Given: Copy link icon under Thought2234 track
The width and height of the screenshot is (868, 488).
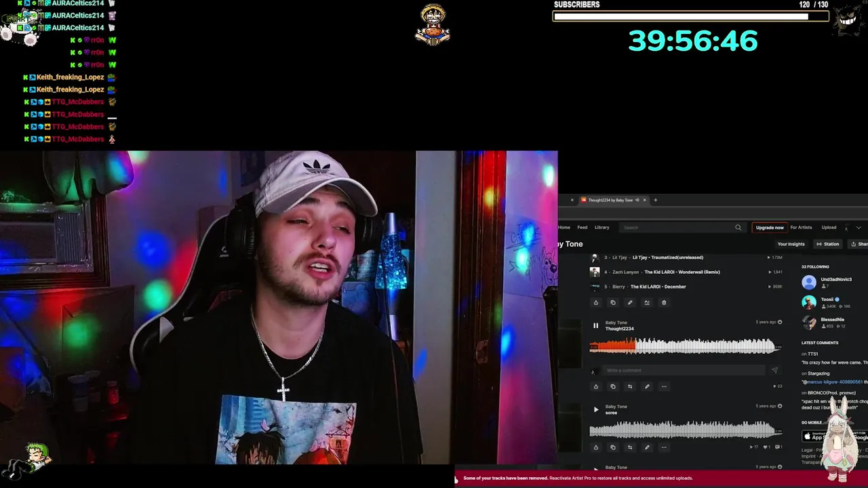Looking at the screenshot, I should 613,386.
